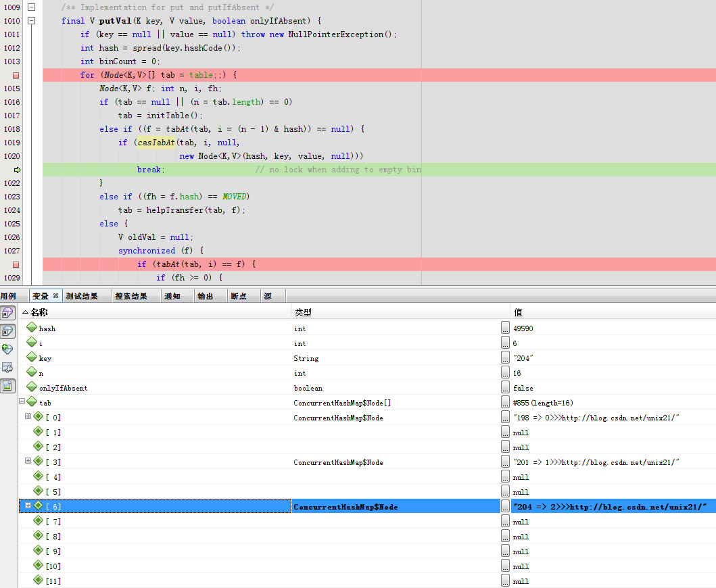The image size is (716, 588).
Task: Click first sidebar icon of variables panel
Action: click(x=7, y=313)
